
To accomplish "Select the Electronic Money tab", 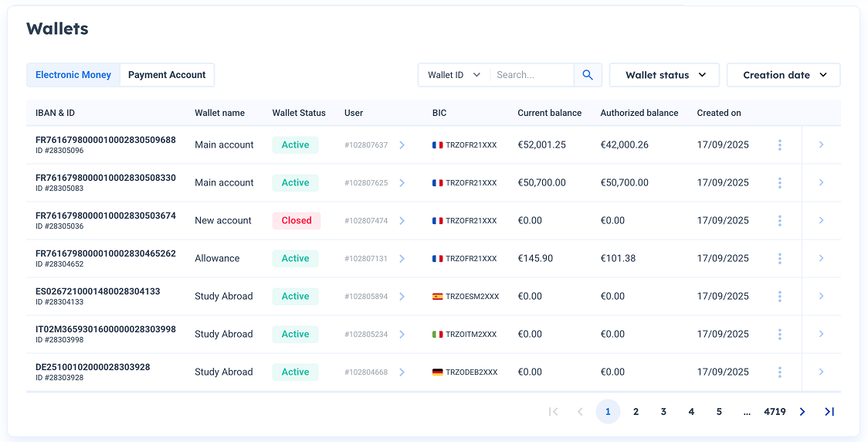I will (73, 75).
